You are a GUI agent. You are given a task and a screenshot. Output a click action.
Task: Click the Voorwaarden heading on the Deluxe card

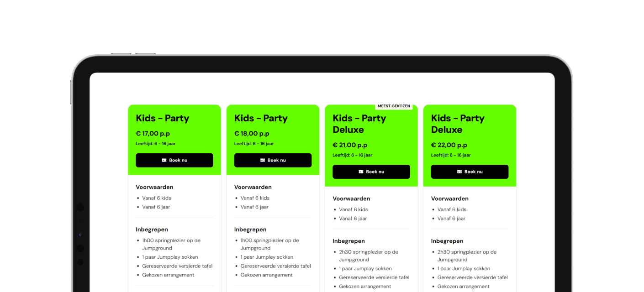351,198
